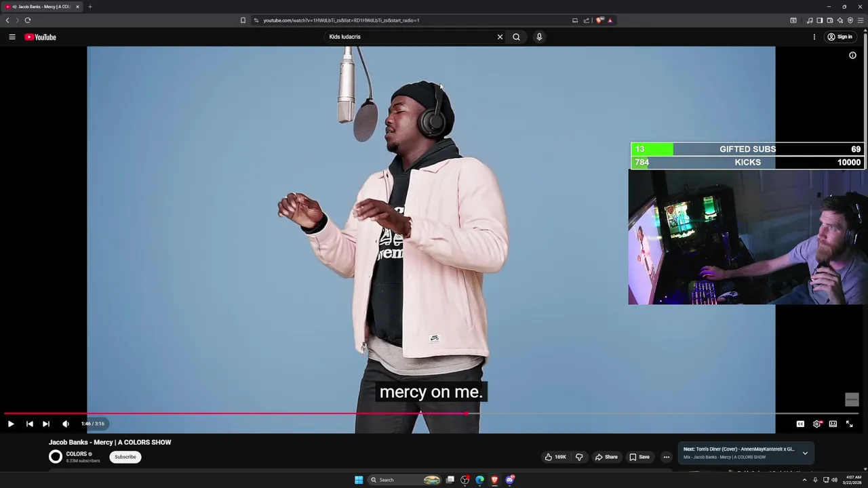
Task: Save the video to a playlist
Action: [x=639, y=457]
